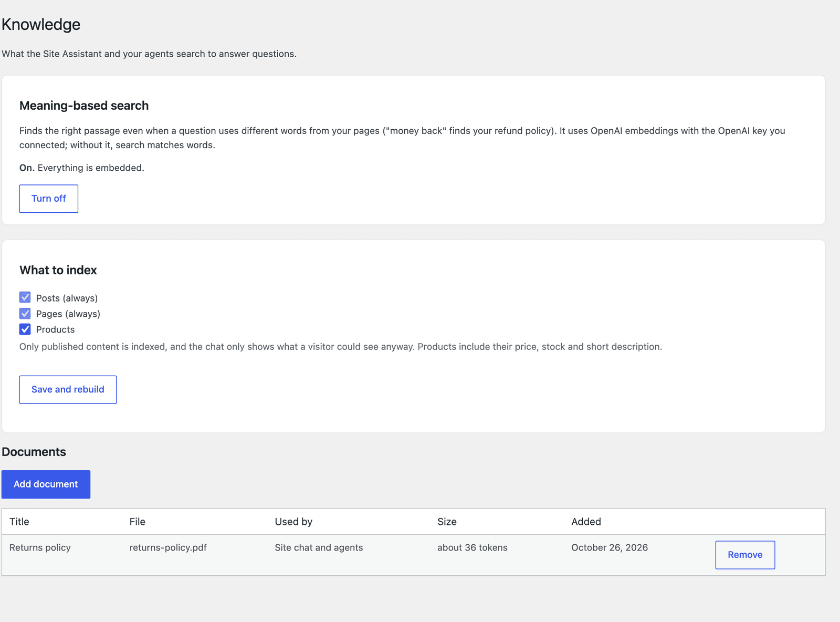Turn off meaning-based search

(x=49, y=199)
